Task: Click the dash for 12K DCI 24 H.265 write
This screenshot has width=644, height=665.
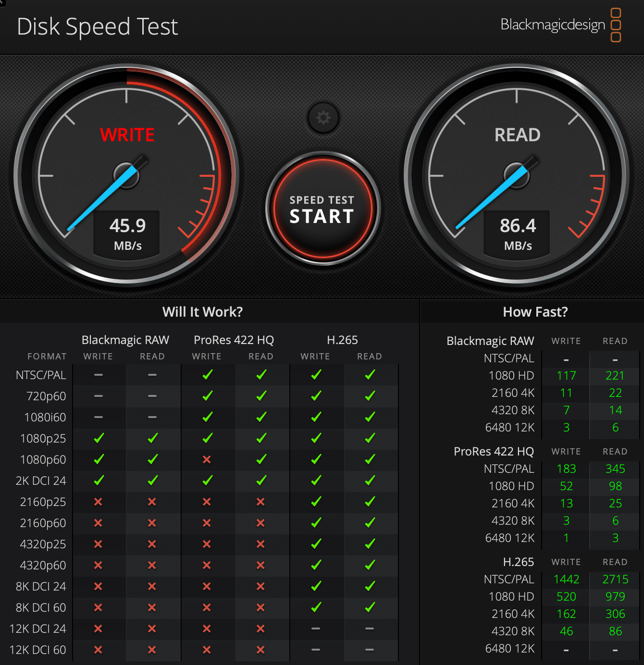Action: coord(316,628)
